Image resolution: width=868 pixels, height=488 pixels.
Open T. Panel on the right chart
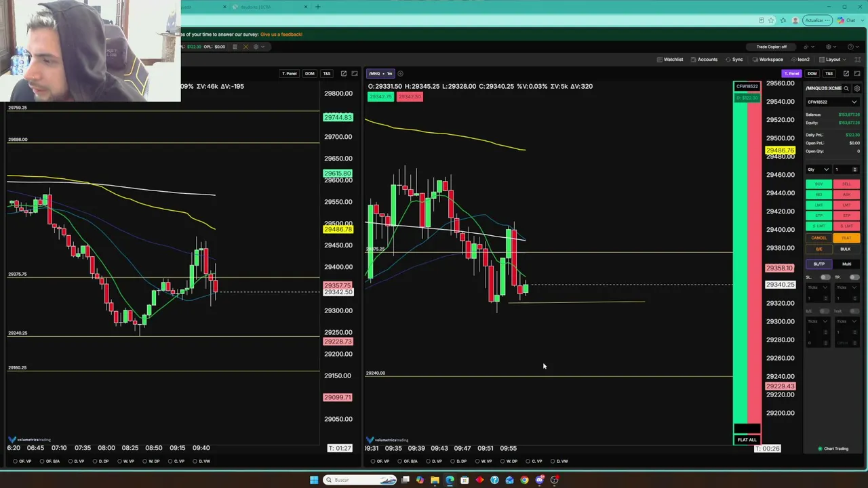point(791,73)
